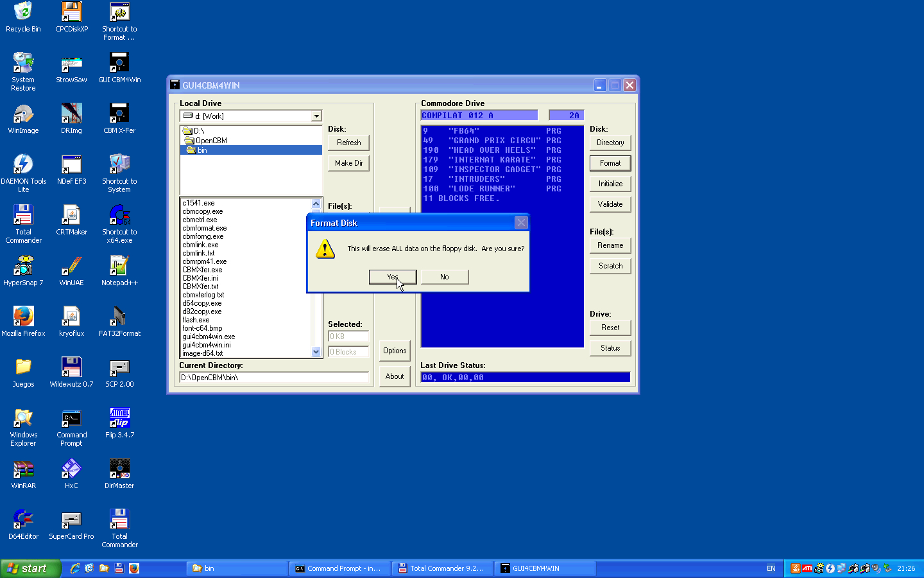Select the Shortcut to x64.exe icon
Viewport: 924px width, 578px height.
119,224
